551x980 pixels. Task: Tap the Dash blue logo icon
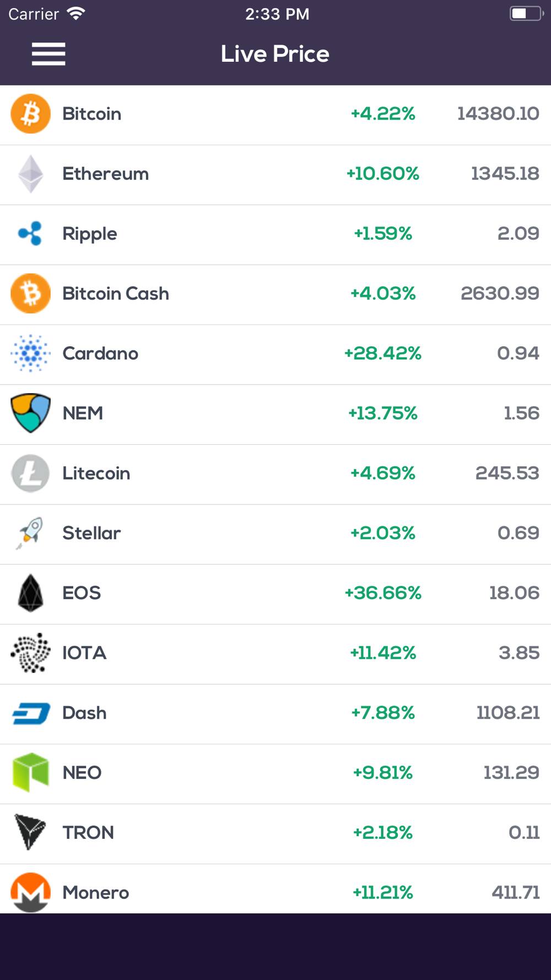click(31, 713)
